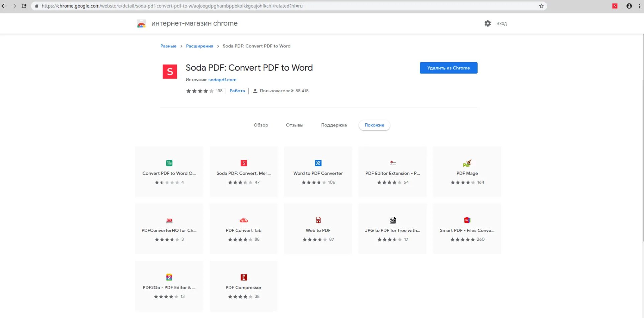Click Web to PDF 87 rating

318,239
